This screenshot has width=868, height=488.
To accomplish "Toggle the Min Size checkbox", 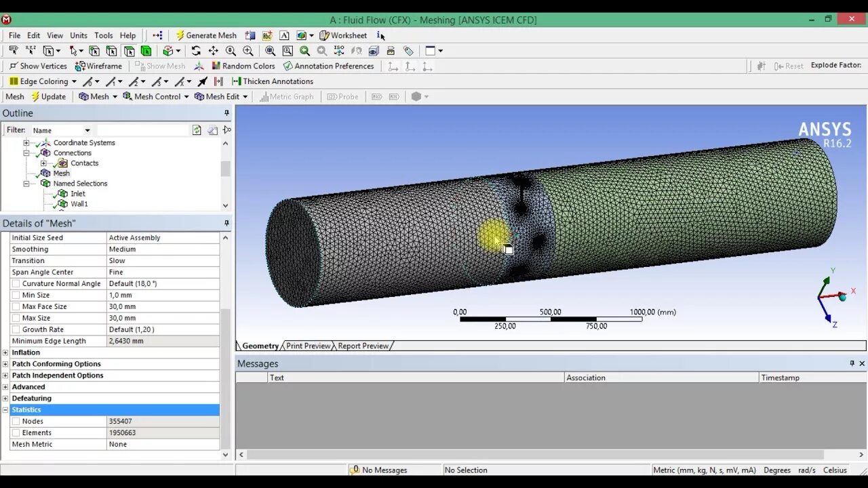I will point(16,295).
